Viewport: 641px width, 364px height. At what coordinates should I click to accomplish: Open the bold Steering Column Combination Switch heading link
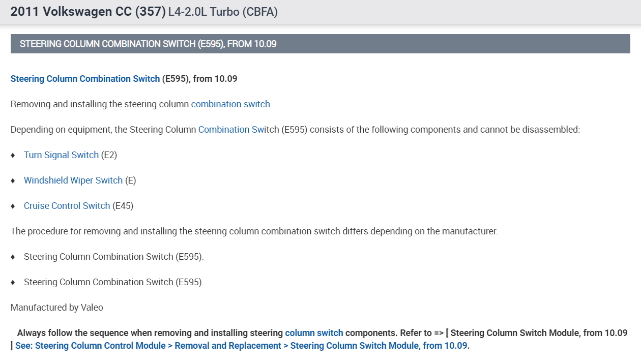click(x=85, y=79)
